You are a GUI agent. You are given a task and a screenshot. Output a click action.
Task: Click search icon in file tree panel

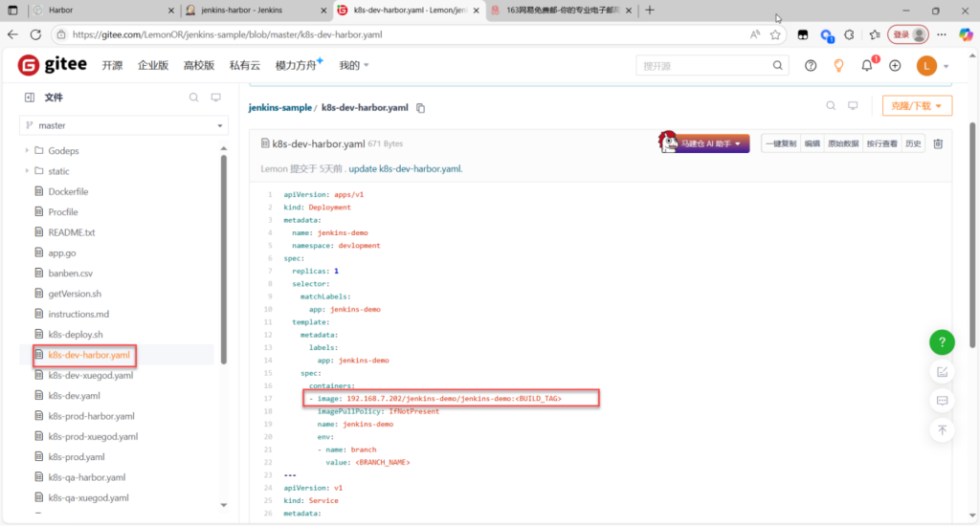(x=193, y=98)
